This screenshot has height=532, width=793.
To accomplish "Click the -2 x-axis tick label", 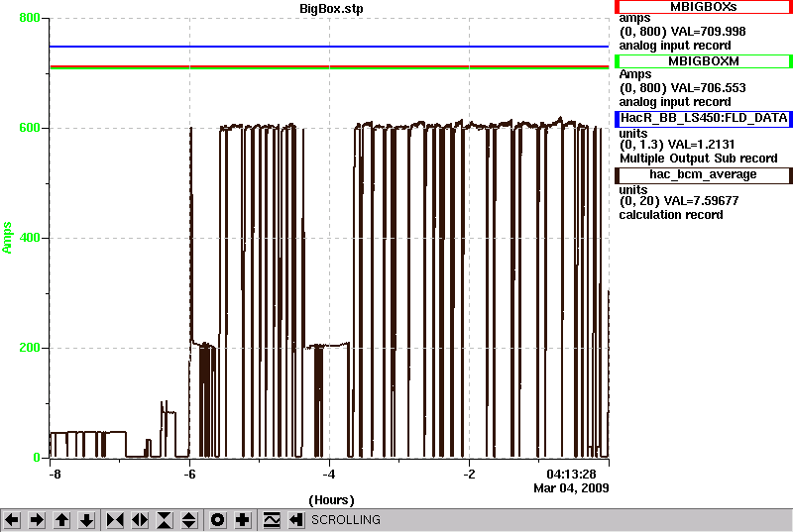I will (x=469, y=475).
